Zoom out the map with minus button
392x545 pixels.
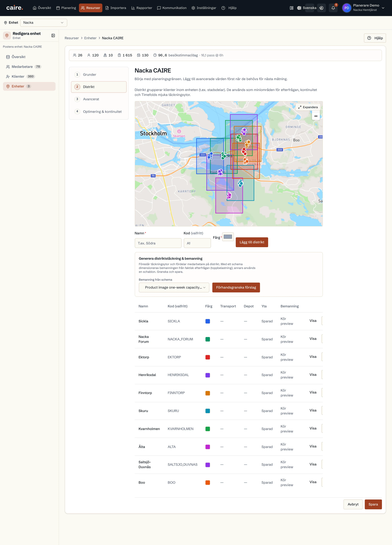[316, 116]
